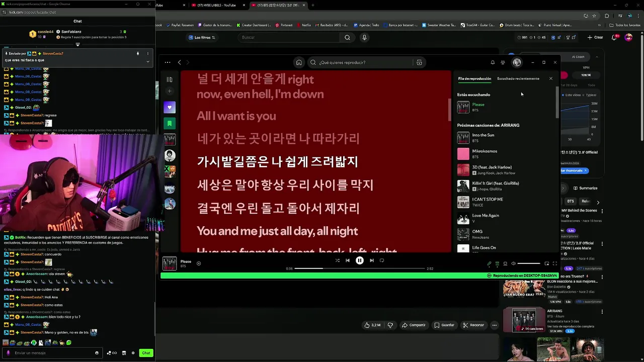Click the YouTube Crear button
The image size is (644, 362).
pyautogui.click(x=595, y=37)
